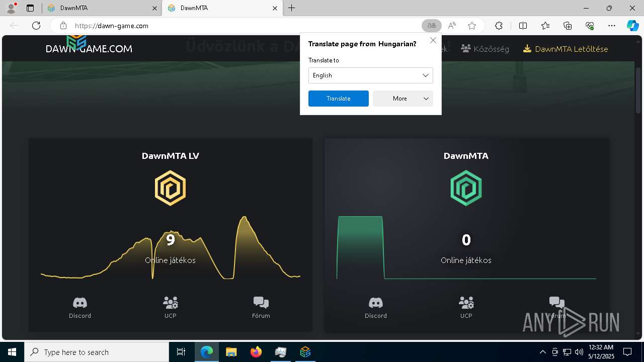Open Task View on the taskbar
This screenshot has width=644, height=362.
coord(181,352)
